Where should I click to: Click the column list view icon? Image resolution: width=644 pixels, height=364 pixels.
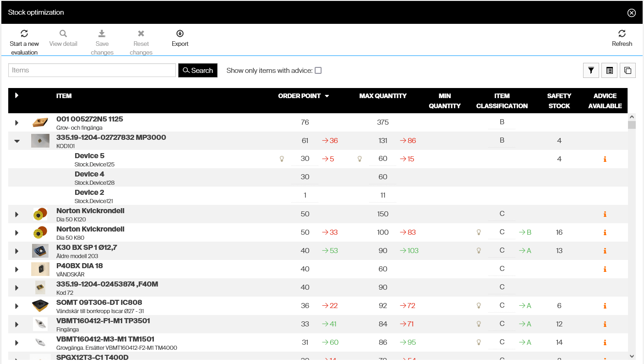609,71
